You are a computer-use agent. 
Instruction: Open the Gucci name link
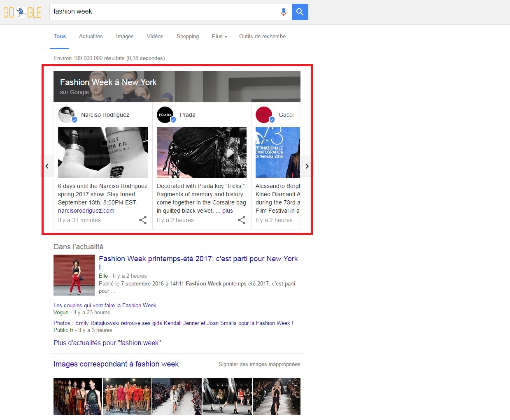(286, 115)
